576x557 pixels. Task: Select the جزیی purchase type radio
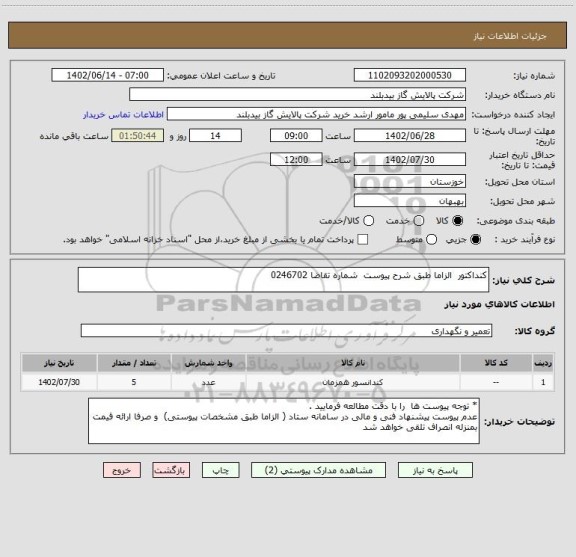476,240
